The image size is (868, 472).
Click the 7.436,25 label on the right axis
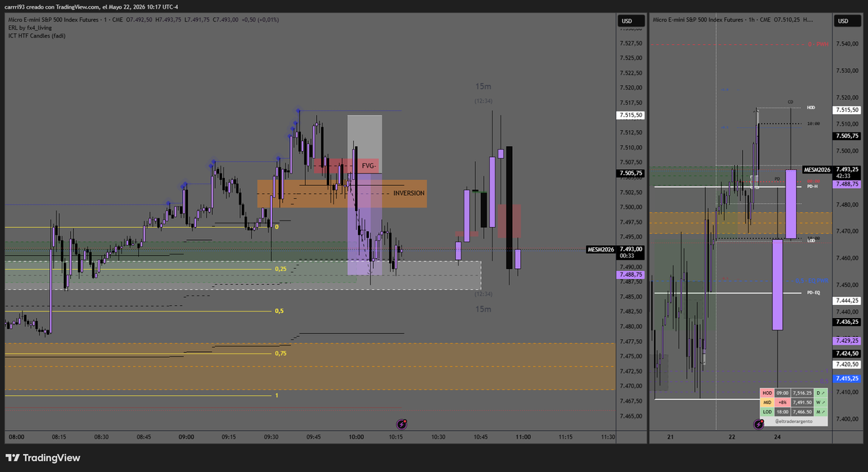click(x=846, y=322)
